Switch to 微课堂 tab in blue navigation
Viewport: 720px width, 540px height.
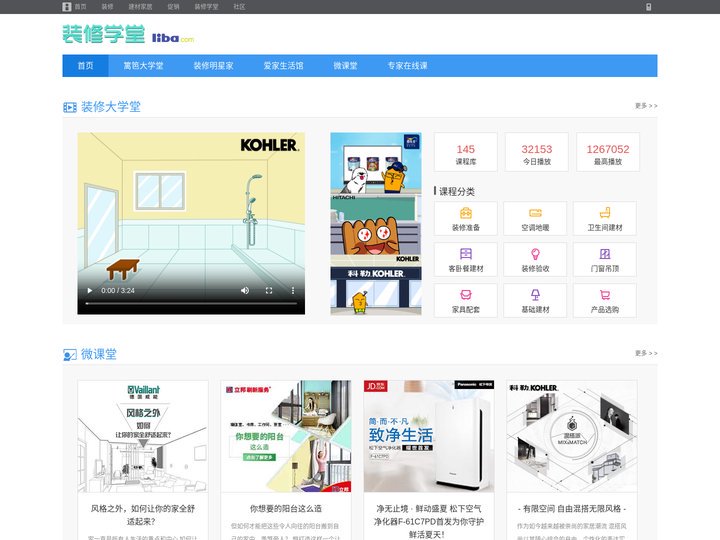(x=345, y=66)
